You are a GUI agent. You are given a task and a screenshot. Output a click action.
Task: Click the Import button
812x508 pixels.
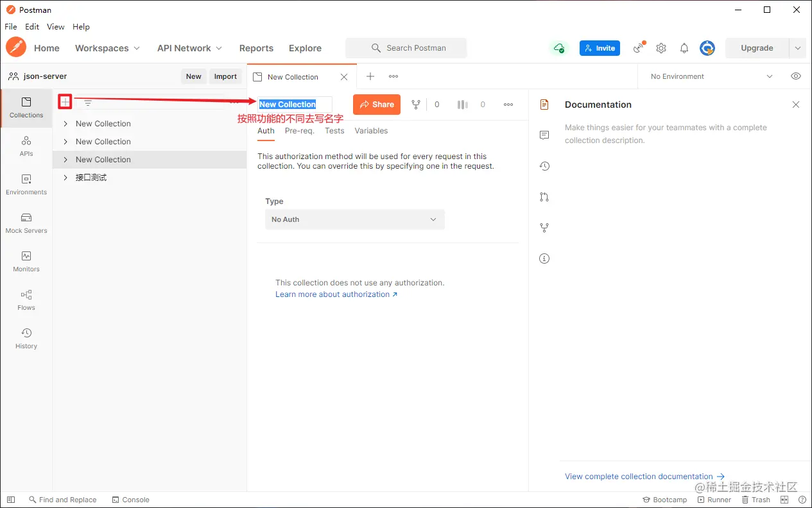pyautogui.click(x=225, y=76)
